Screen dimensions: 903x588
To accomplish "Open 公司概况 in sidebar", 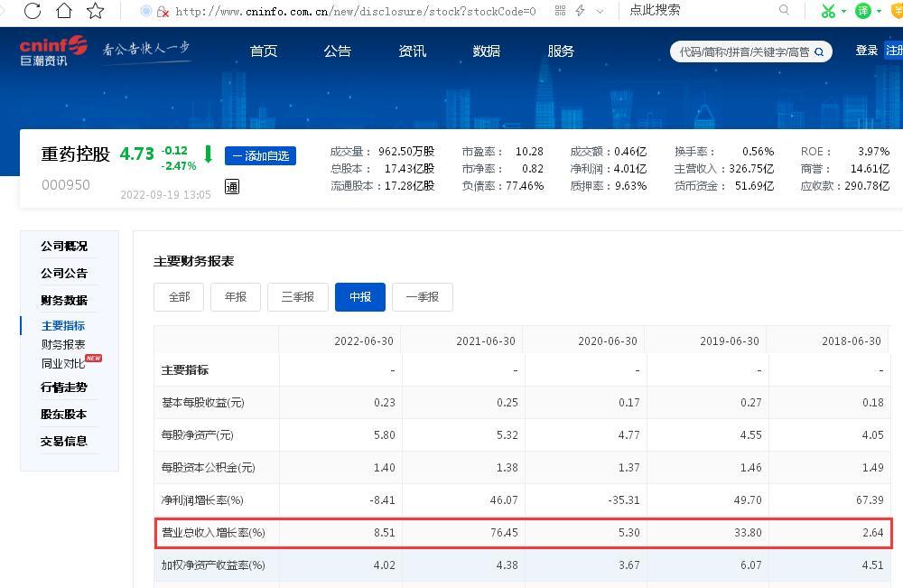I will 64,247.
